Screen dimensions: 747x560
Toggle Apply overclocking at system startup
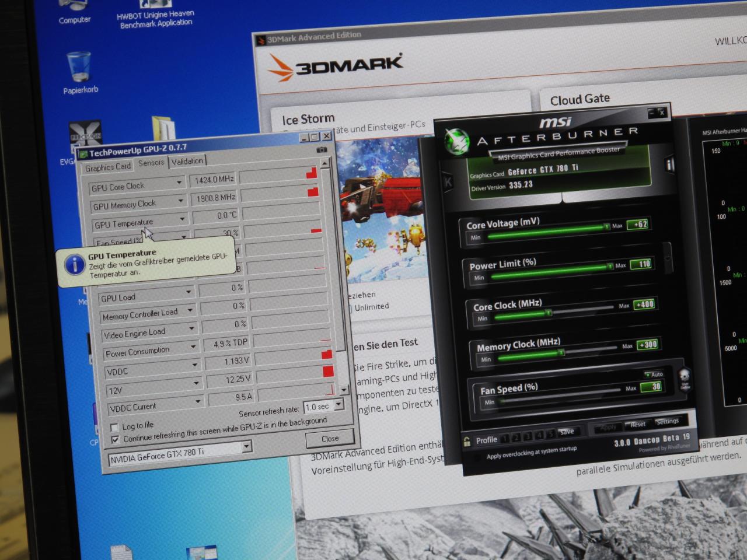[x=479, y=458]
